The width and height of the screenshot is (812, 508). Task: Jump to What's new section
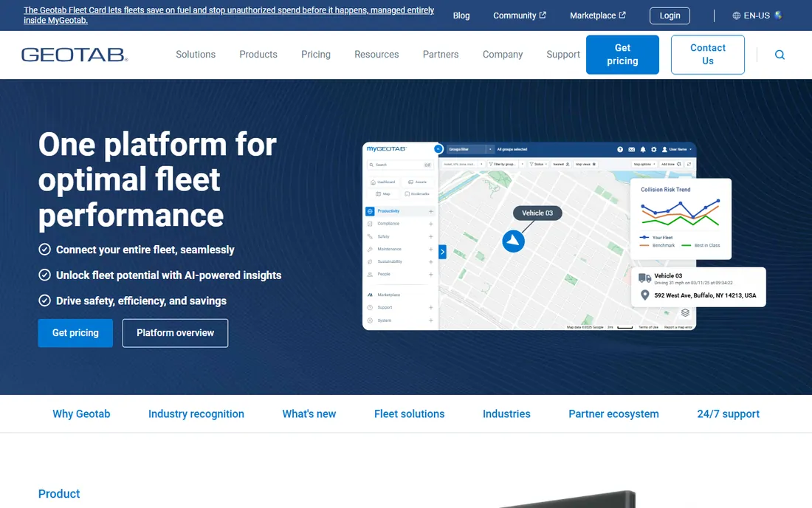tap(309, 413)
